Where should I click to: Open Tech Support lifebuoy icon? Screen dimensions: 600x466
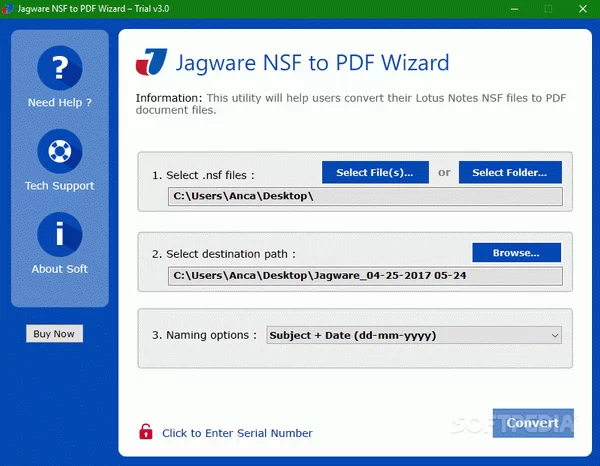60,151
